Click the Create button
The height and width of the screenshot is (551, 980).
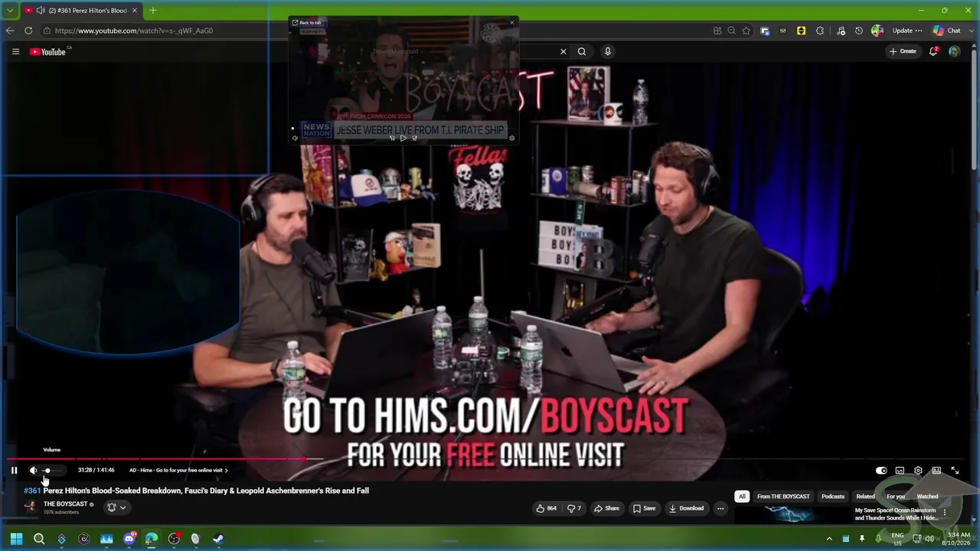point(903,51)
